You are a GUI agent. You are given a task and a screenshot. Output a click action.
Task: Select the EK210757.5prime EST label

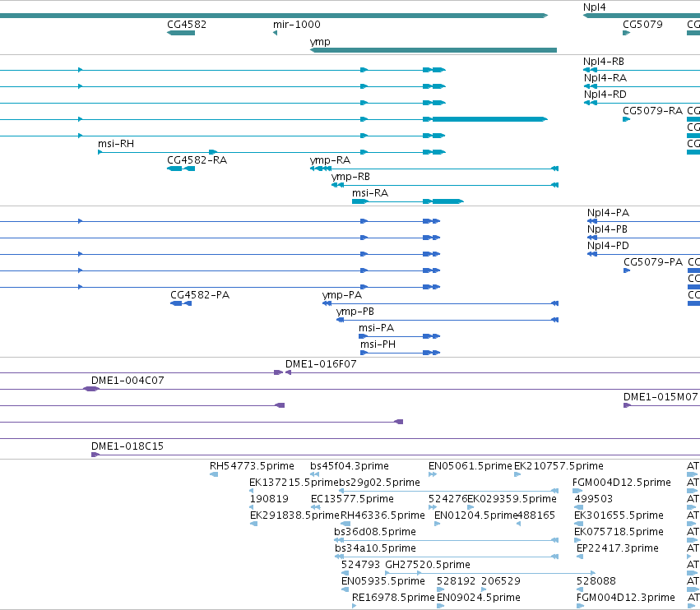tap(559, 466)
